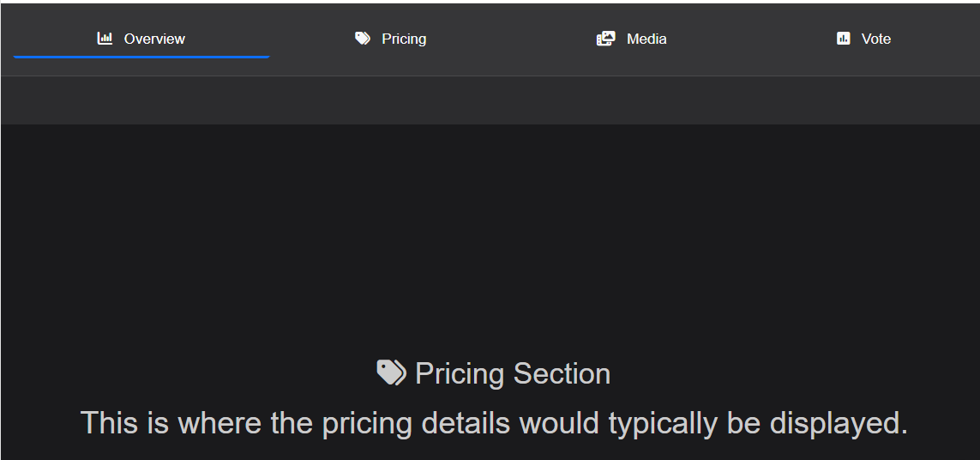Click the poll icon next to Vote
This screenshot has width=980, height=460.
(x=844, y=39)
